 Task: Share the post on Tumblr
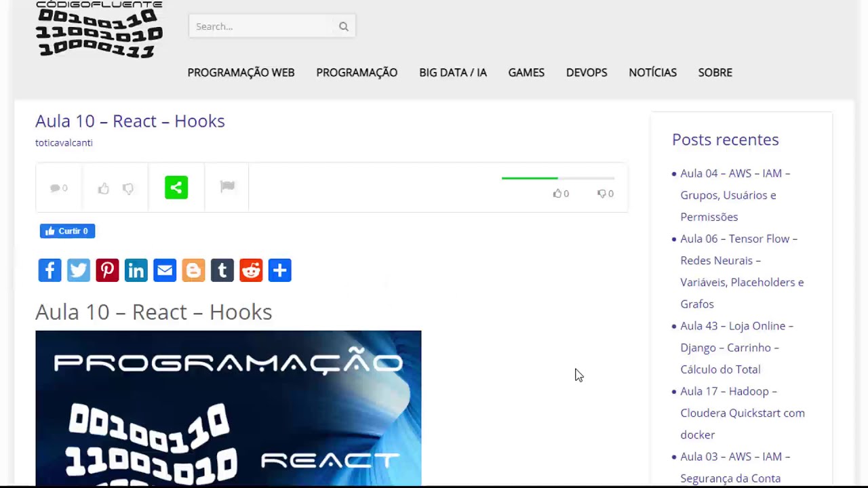pyautogui.click(x=222, y=270)
